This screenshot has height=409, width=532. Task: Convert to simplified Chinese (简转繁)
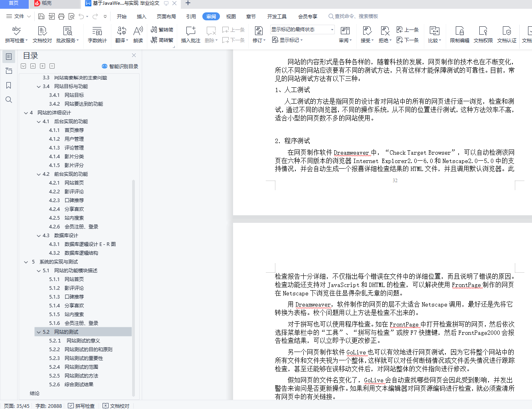(x=162, y=40)
